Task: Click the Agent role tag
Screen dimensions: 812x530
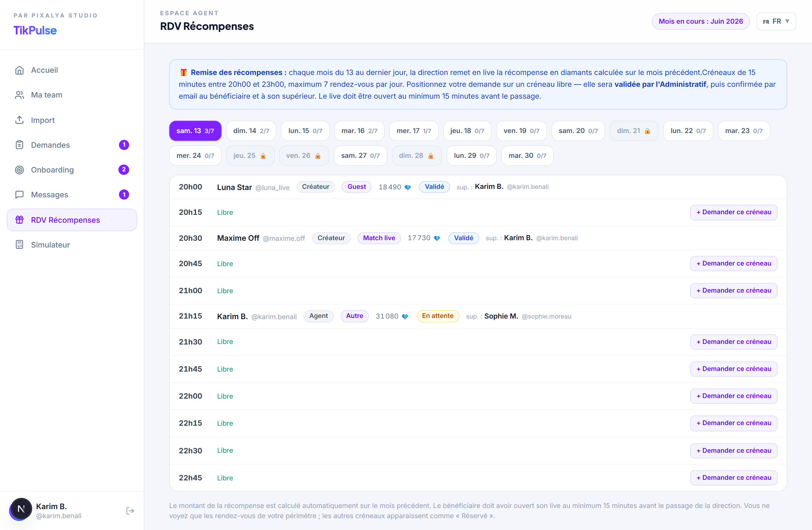Action: click(x=318, y=316)
